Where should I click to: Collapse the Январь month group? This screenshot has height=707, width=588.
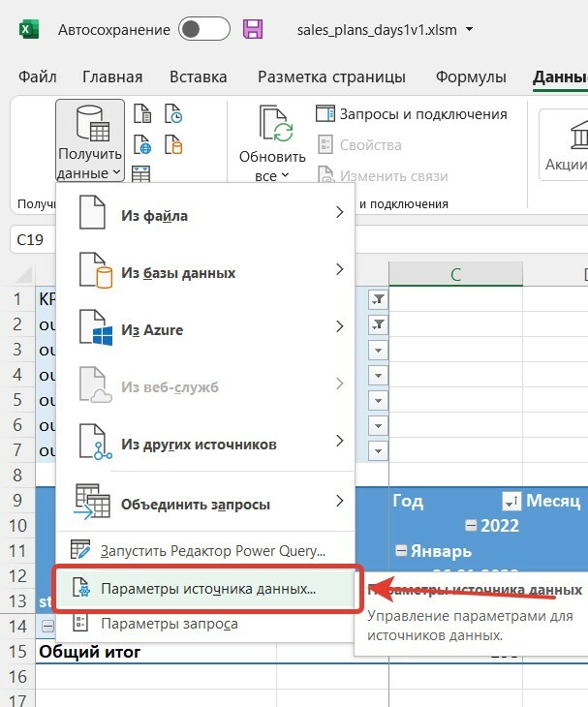[401, 550]
